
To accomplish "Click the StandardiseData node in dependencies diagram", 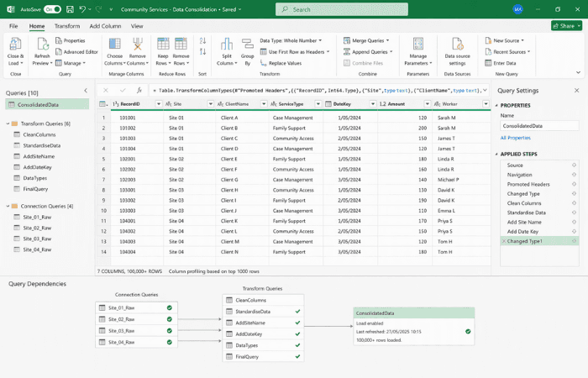I will click(x=263, y=312).
